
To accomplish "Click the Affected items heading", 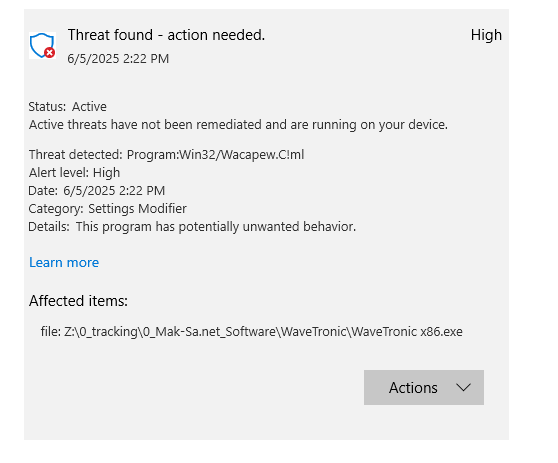I will click(78, 301).
